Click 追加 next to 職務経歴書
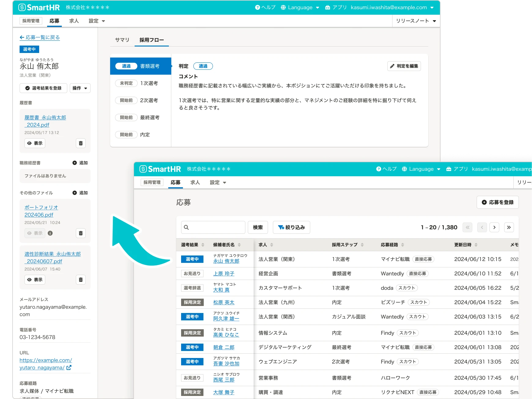The height and width of the screenshot is (399, 532). point(80,163)
